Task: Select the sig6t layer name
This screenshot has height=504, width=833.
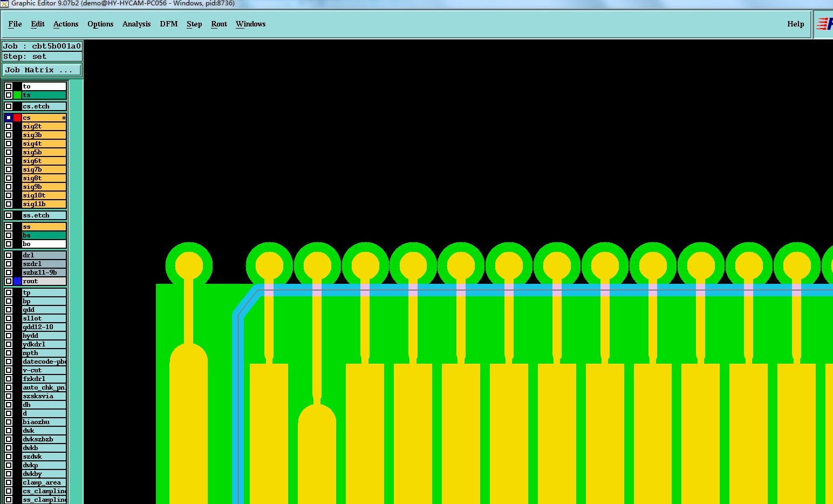Action: [x=44, y=161]
